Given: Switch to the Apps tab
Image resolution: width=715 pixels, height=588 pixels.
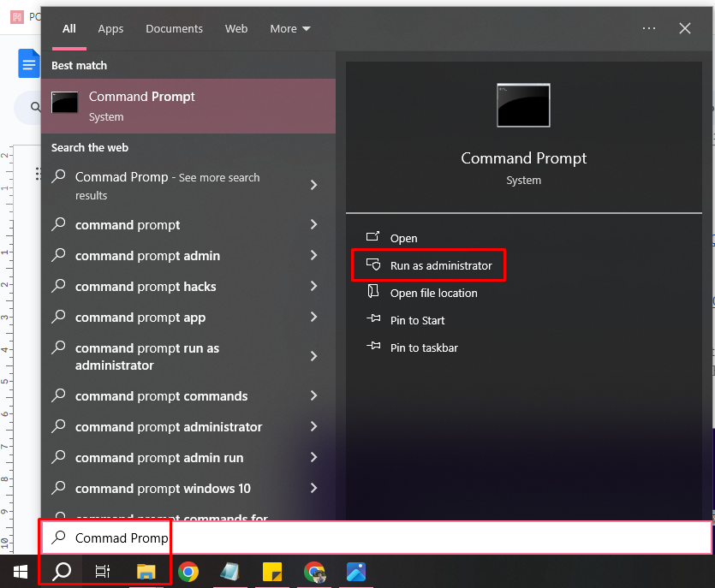Looking at the screenshot, I should pyautogui.click(x=110, y=29).
